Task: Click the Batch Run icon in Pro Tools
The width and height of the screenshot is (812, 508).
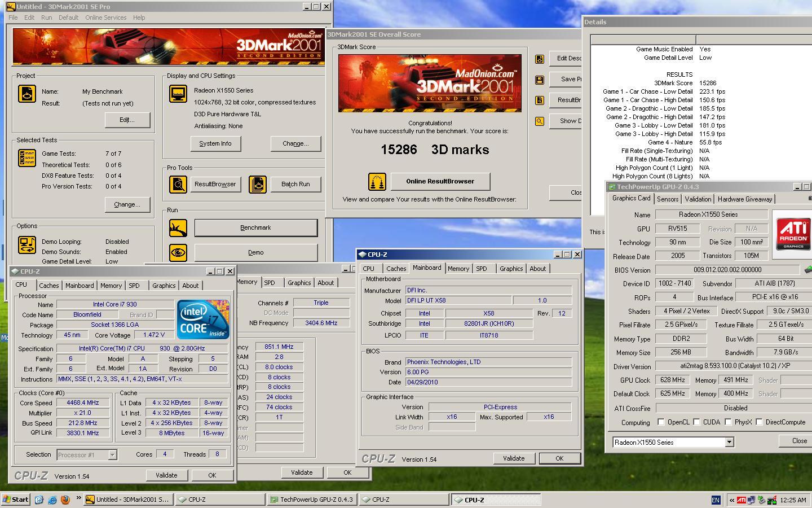Action: pos(258,184)
